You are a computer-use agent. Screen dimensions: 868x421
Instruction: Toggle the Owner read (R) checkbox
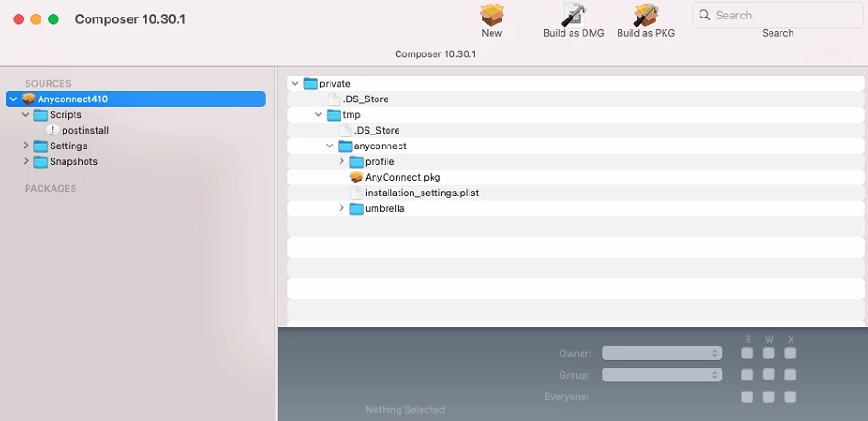pos(747,354)
